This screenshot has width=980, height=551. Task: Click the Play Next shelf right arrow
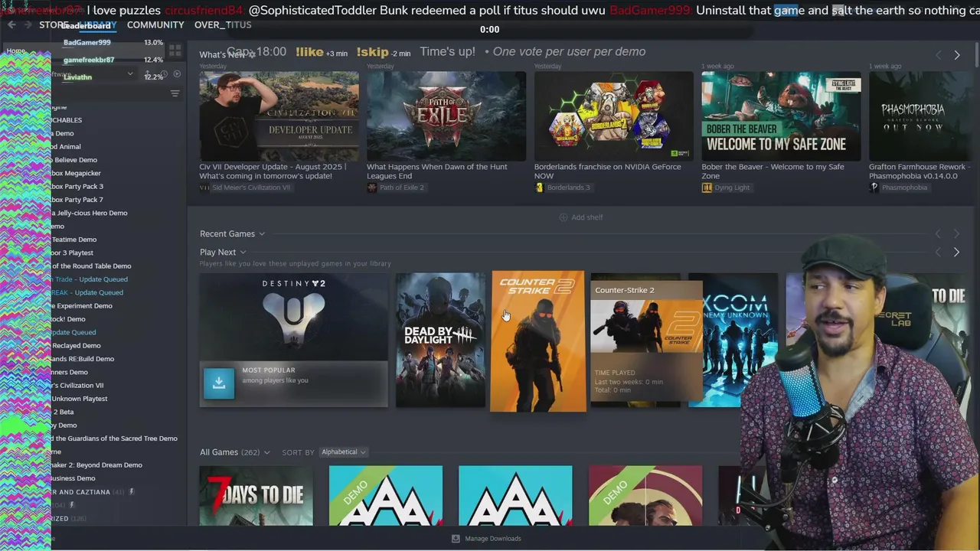(x=956, y=252)
